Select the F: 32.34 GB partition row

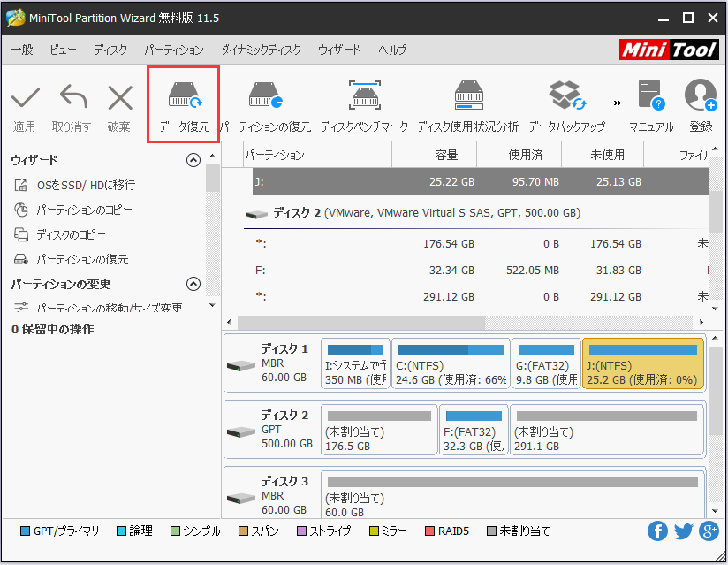point(481,271)
